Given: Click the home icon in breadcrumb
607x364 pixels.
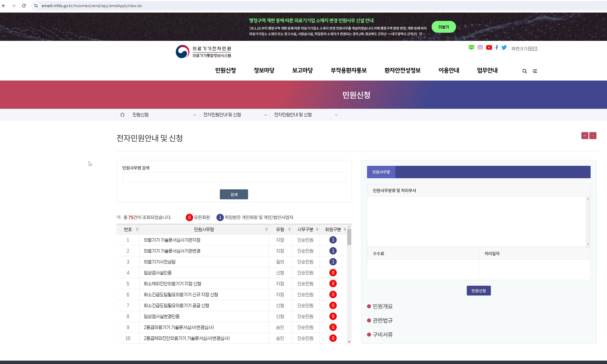Looking at the screenshot, I should point(122,115).
